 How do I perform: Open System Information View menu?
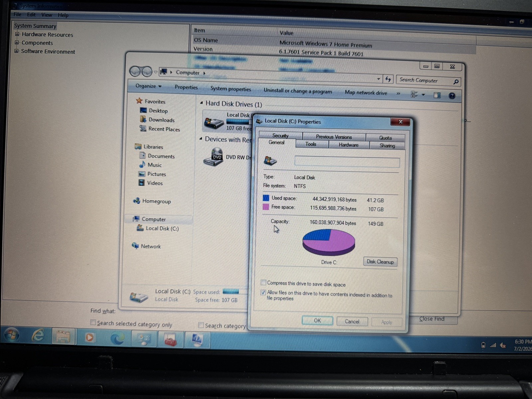click(47, 15)
